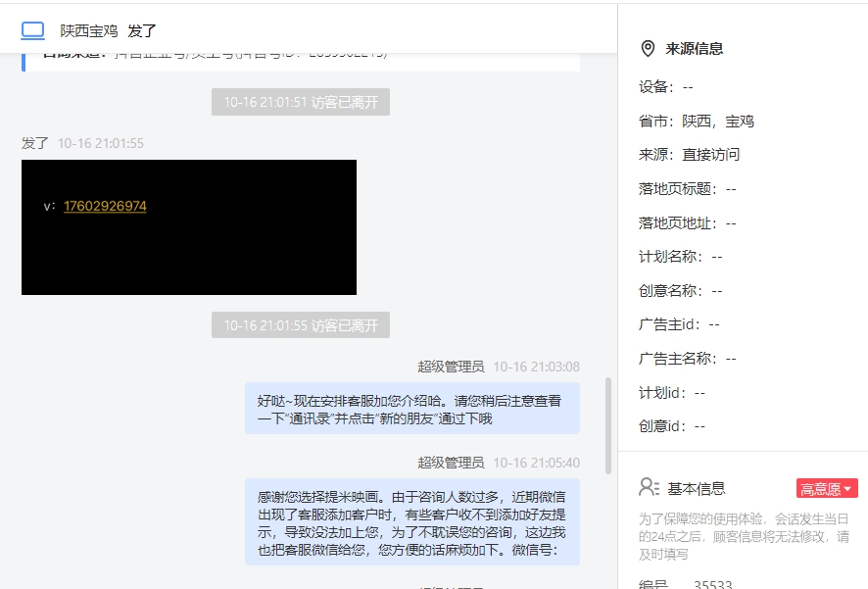The width and height of the screenshot is (868, 589).
Task: Click the notice text starting 为了保障您的使用体验
Action: tap(744, 536)
